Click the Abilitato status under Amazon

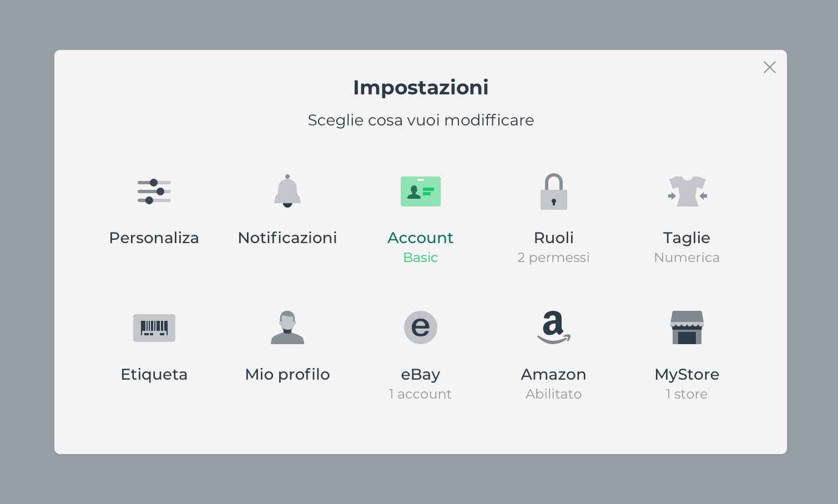553,394
